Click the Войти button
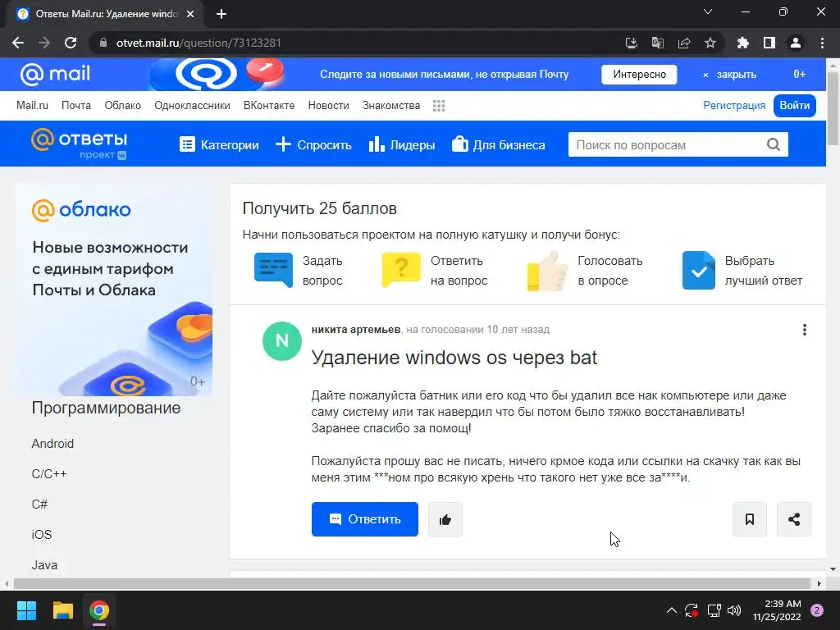This screenshot has height=630, width=840. point(794,106)
